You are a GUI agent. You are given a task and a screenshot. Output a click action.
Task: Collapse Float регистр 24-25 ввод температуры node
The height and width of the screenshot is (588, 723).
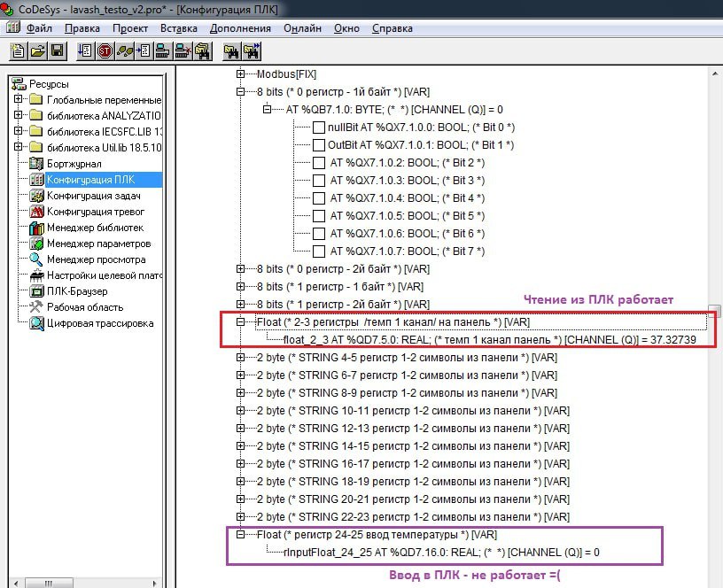[241, 535]
